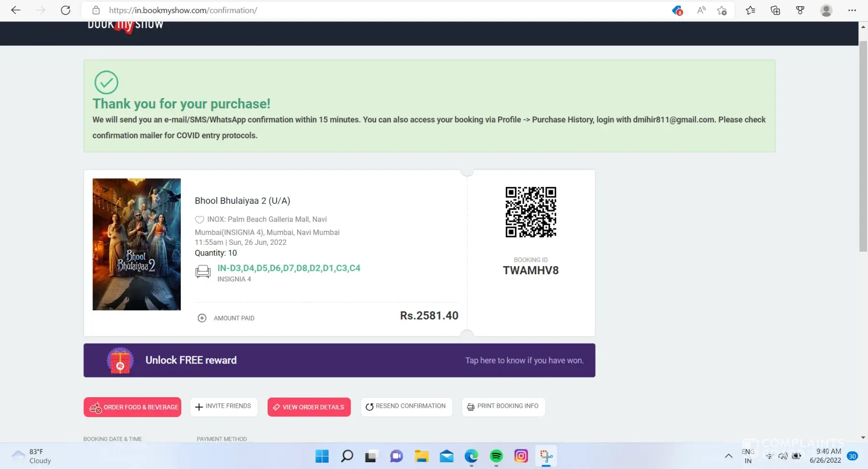Click the 'BOOKING ID' label
Viewport: 868px width, 469px height.
(x=531, y=260)
